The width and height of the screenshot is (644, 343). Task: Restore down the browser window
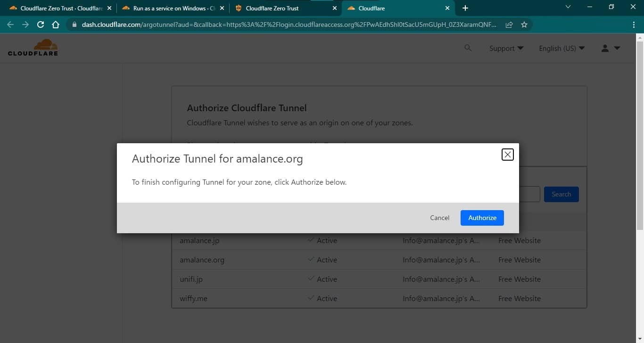coord(611,7)
